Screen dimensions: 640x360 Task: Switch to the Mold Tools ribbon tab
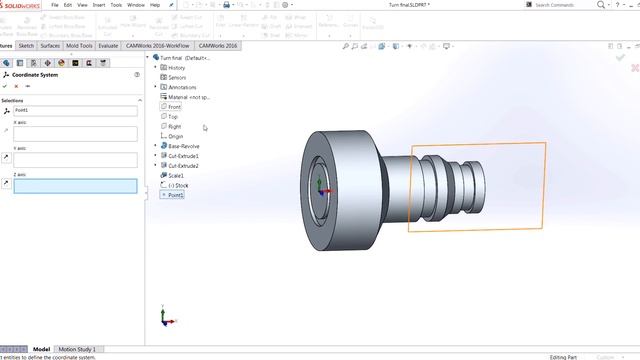[x=79, y=46]
